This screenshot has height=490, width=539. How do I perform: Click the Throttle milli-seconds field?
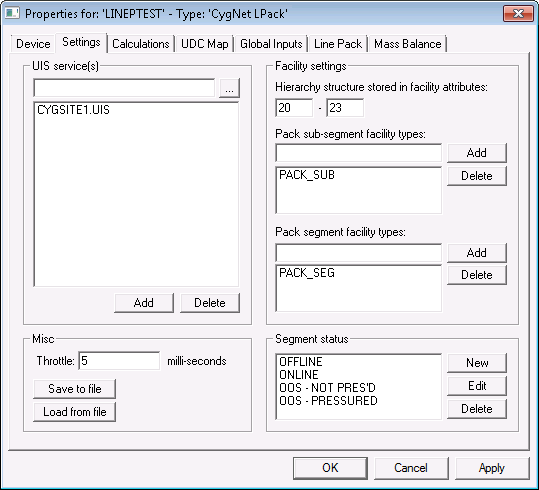pyautogui.click(x=119, y=361)
